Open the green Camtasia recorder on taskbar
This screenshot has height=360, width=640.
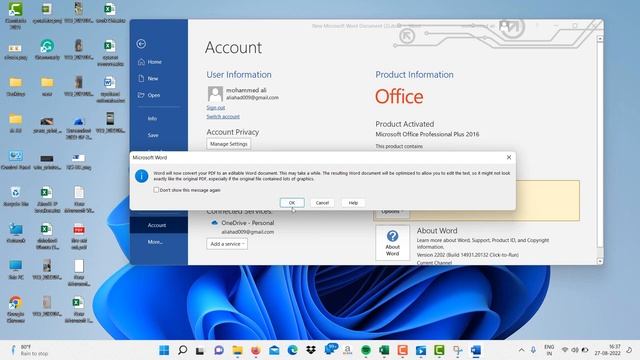(439, 350)
